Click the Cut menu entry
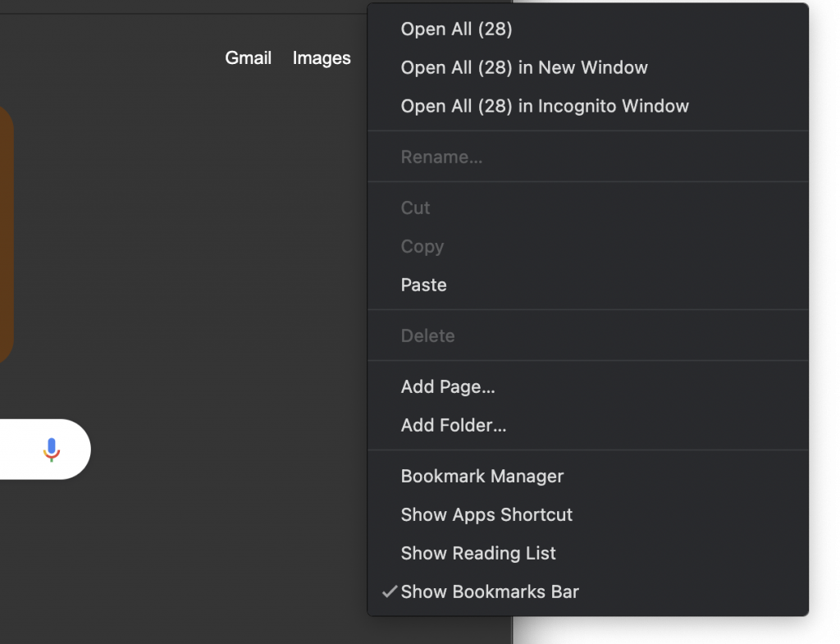Viewport: 840px width, 644px height. [415, 208]
